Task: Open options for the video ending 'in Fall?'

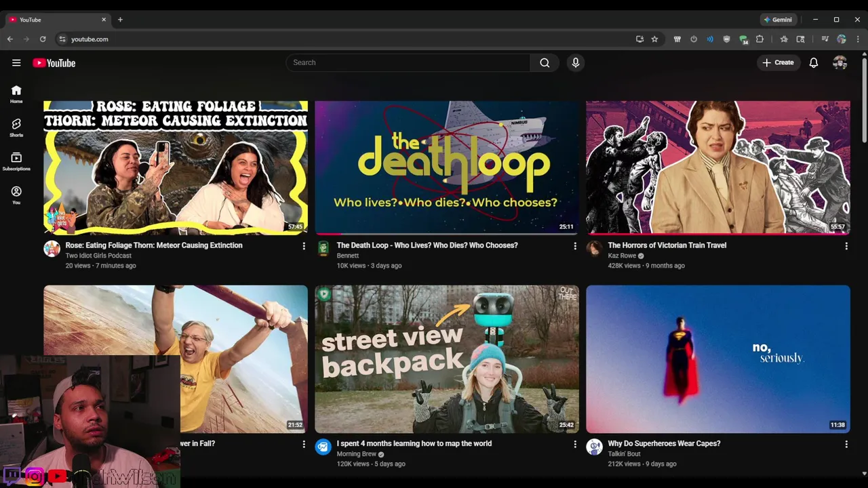Action: pyautogui.click(x=304, y=444)
